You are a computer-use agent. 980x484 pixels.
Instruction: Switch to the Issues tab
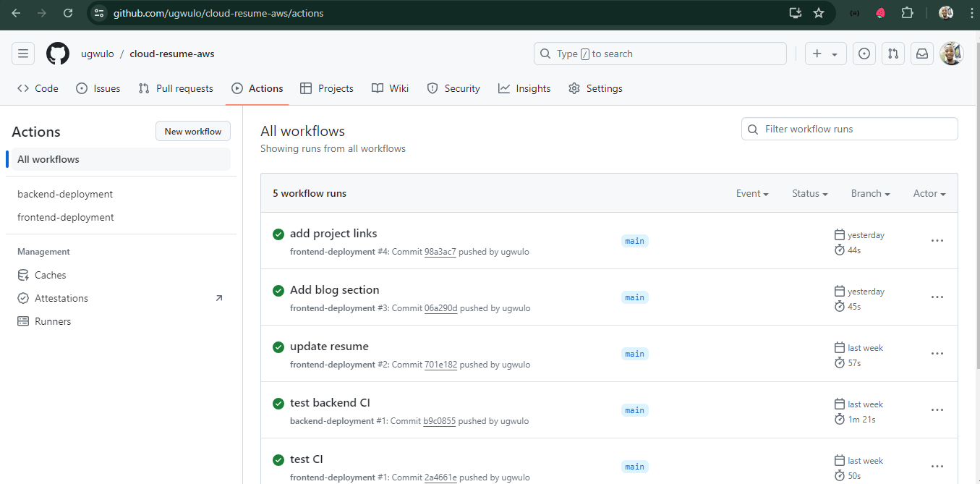tap(98, 88)
